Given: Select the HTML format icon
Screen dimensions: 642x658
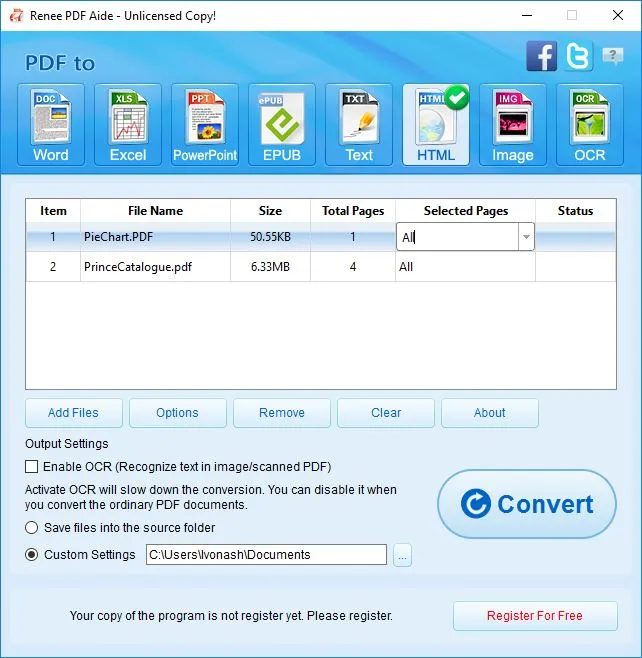Looking at the screenshot, I should tap(436, 125).
